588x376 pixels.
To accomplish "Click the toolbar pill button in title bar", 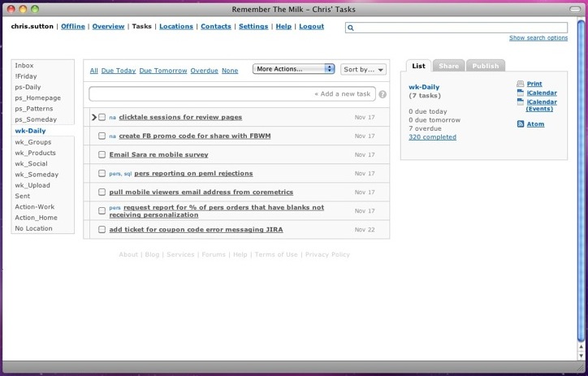I will [575, 10].
